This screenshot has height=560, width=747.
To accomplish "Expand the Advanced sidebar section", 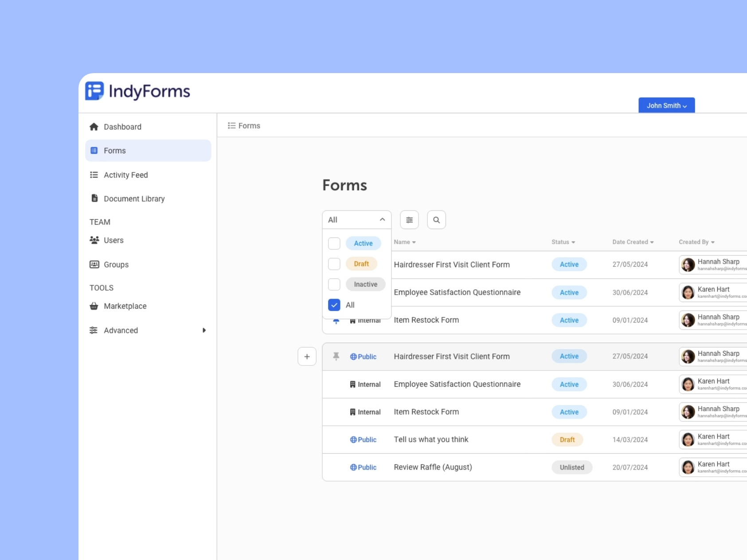I will click(x=203, y=330).
